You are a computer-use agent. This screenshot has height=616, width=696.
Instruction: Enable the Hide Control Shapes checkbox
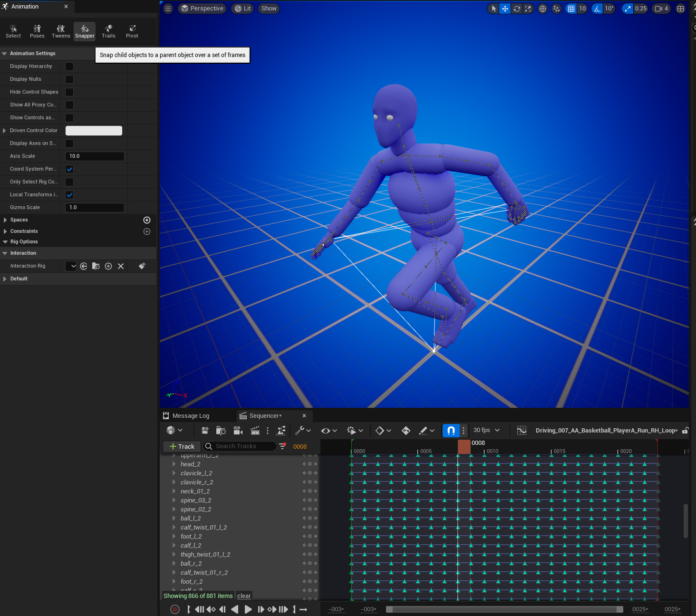(x=69, y=92)
